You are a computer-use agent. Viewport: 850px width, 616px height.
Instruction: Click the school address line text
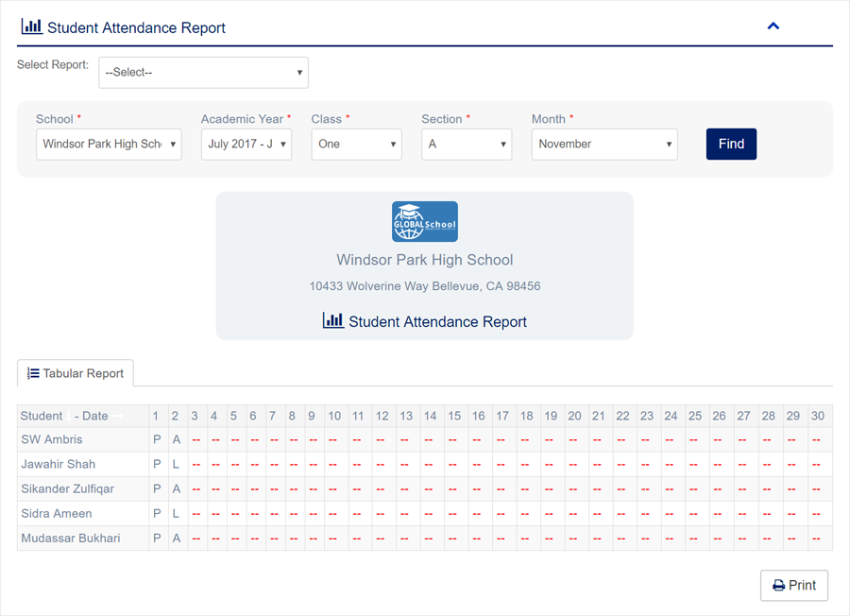tap(425, 286)
